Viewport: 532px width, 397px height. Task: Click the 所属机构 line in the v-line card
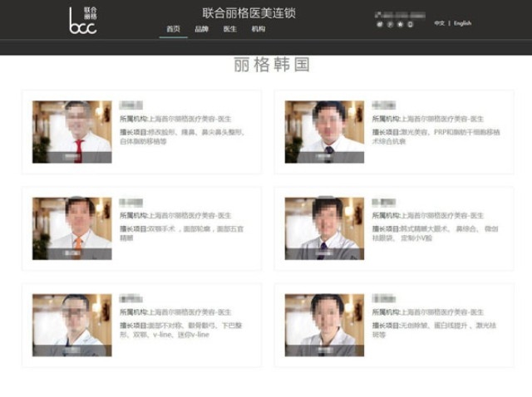click(x=175, y=312)
